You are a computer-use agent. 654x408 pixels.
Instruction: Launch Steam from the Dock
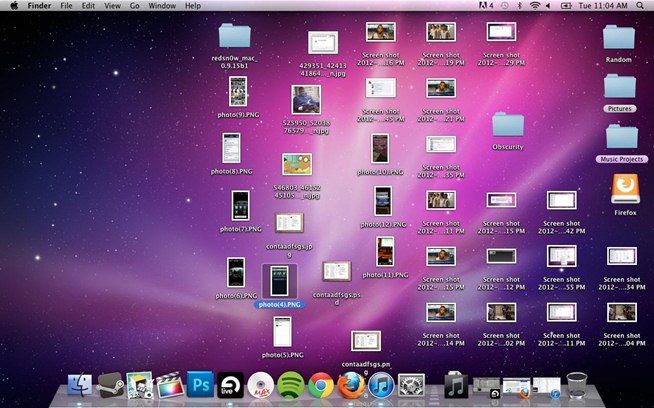110,385
